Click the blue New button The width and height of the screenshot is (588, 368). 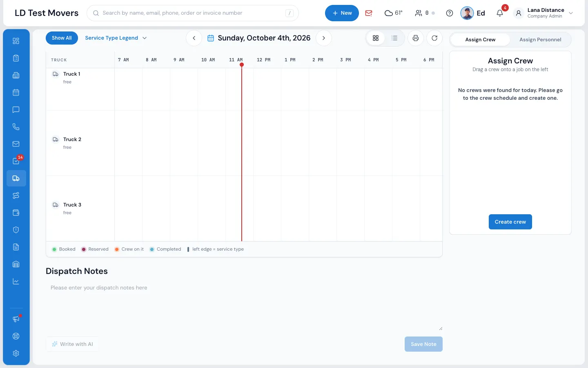342,13
